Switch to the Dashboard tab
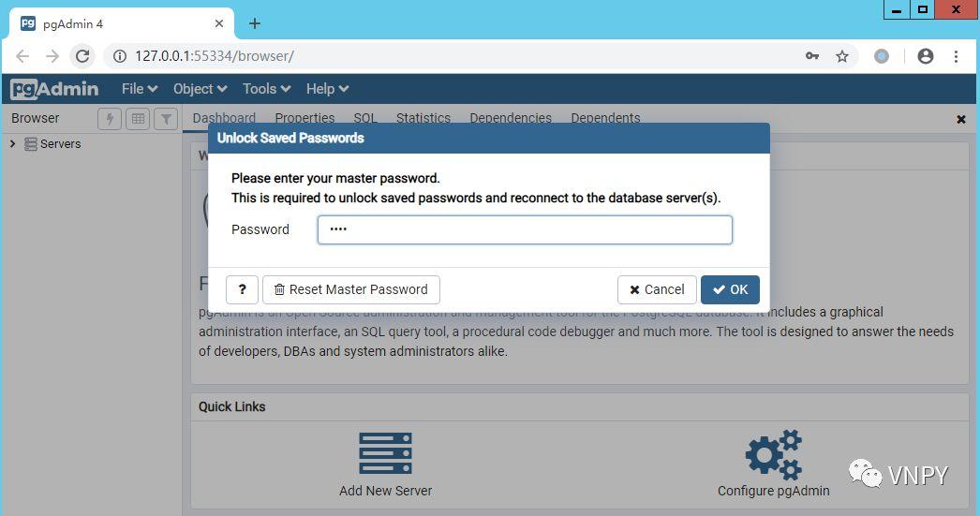Image resolution: width=980 pixels, height=516 pixels. point(224,118)
